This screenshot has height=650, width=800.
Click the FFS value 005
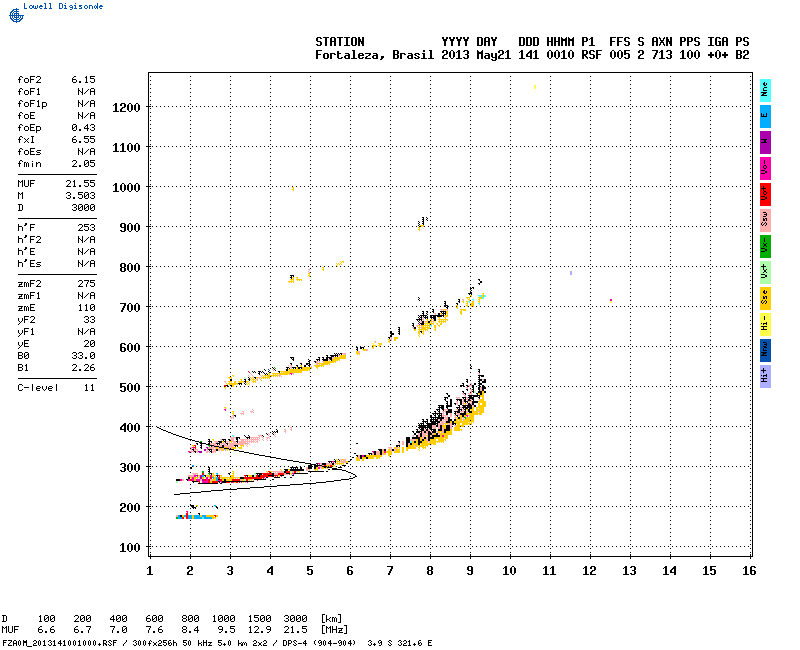click(619, 55)
